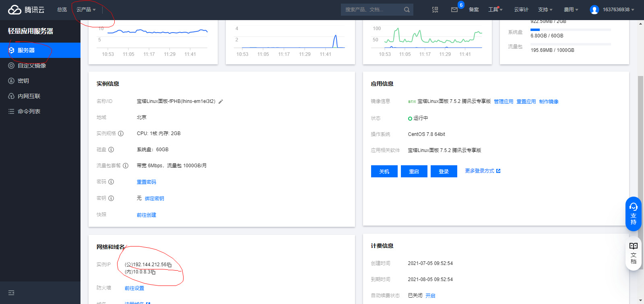This screenshot has height=304, width=644.
Task: Open 备案 in top navigation
Action: tap(474, 10)
